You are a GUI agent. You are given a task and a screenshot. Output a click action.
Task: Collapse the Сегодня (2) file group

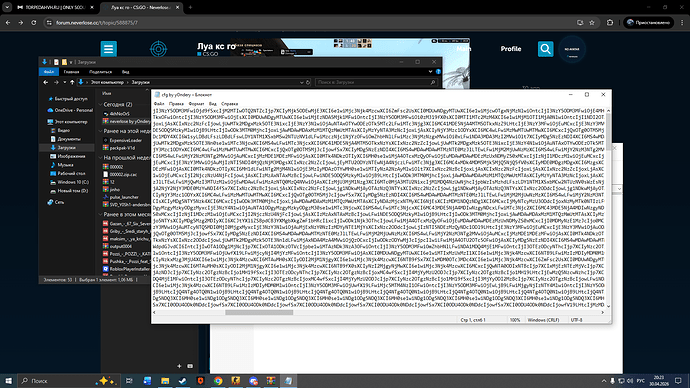[x=101, y=105]
